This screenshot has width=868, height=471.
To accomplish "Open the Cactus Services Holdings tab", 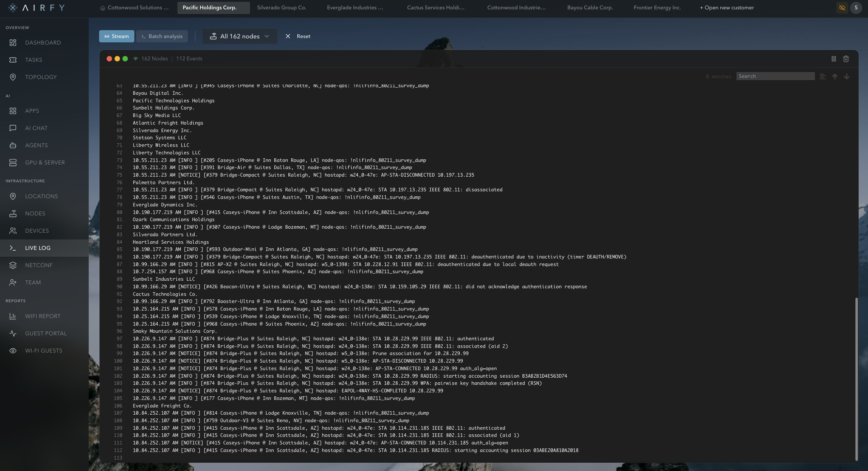I will [436, 8].
